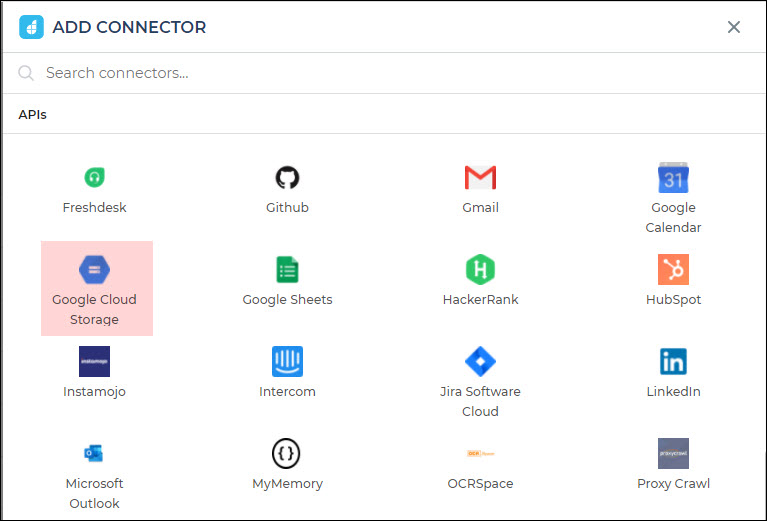Click the APIs section heading
This screenshot has width=767, height=521.
point(32,114)
